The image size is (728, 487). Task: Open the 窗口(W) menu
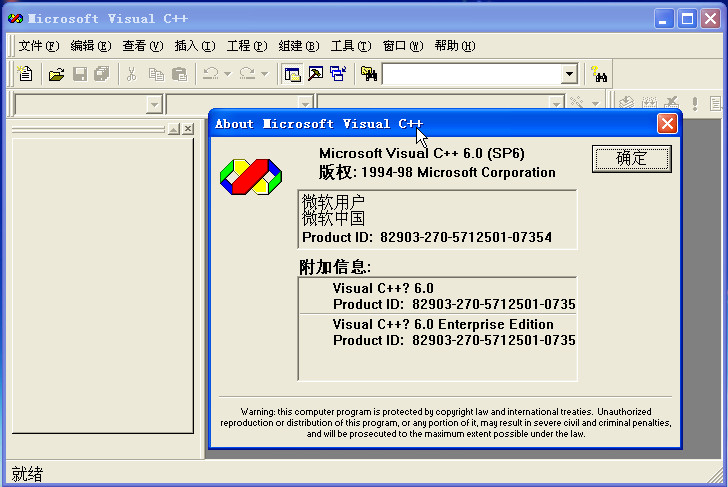403,45
